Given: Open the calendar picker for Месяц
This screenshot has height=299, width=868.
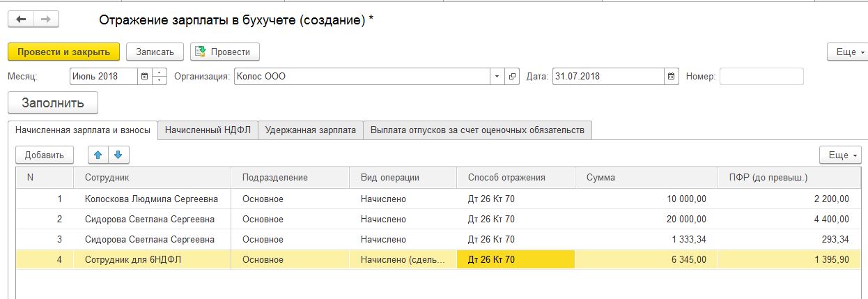Looking at the screenshot, I should (144, 77).
